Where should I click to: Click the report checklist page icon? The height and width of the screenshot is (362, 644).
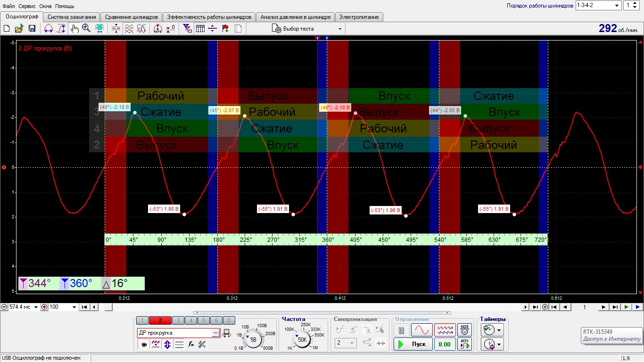[x=238, y=29]
